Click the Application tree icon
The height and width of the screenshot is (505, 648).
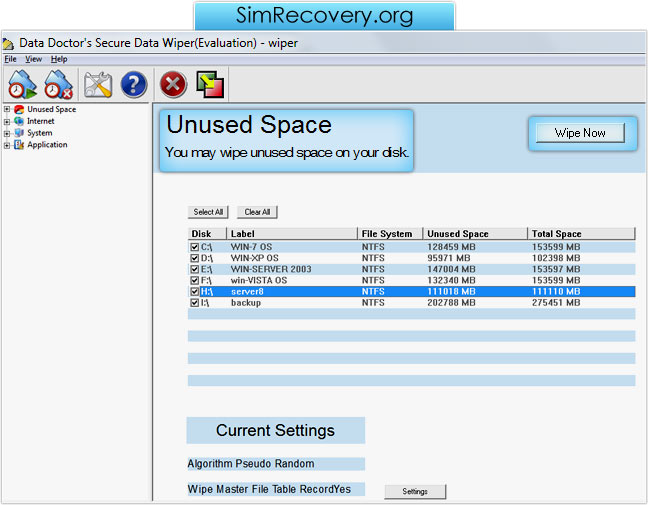[19, 145]
